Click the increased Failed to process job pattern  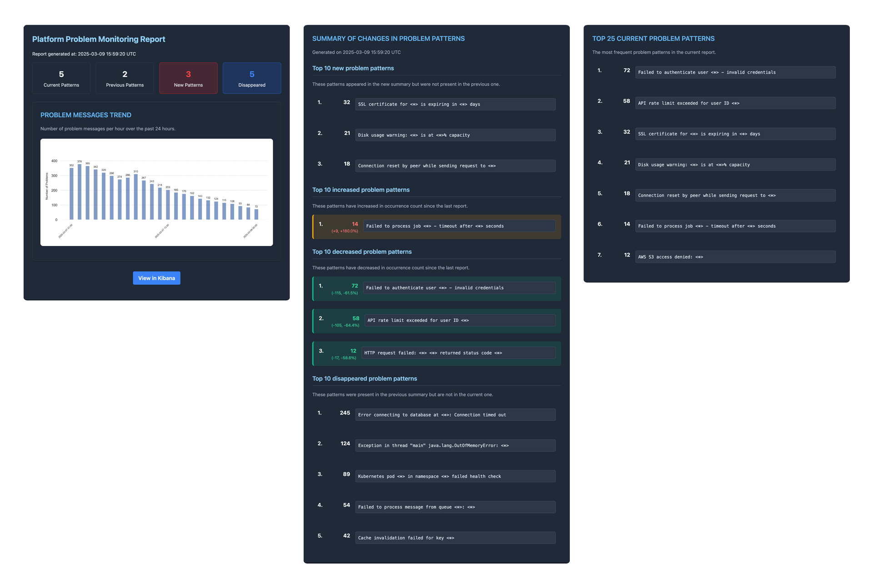459,226
